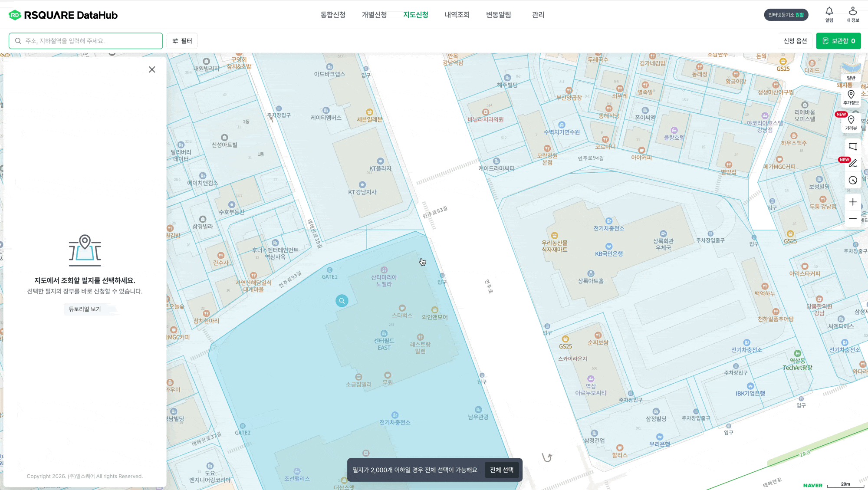Viewport: 868px width, 490px height.
Task: Open the 보관함 storage box
Action: click(838, 41)
